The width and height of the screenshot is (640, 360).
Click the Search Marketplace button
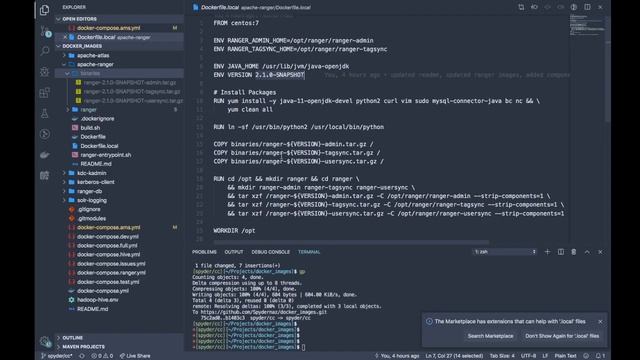point(490,336)
